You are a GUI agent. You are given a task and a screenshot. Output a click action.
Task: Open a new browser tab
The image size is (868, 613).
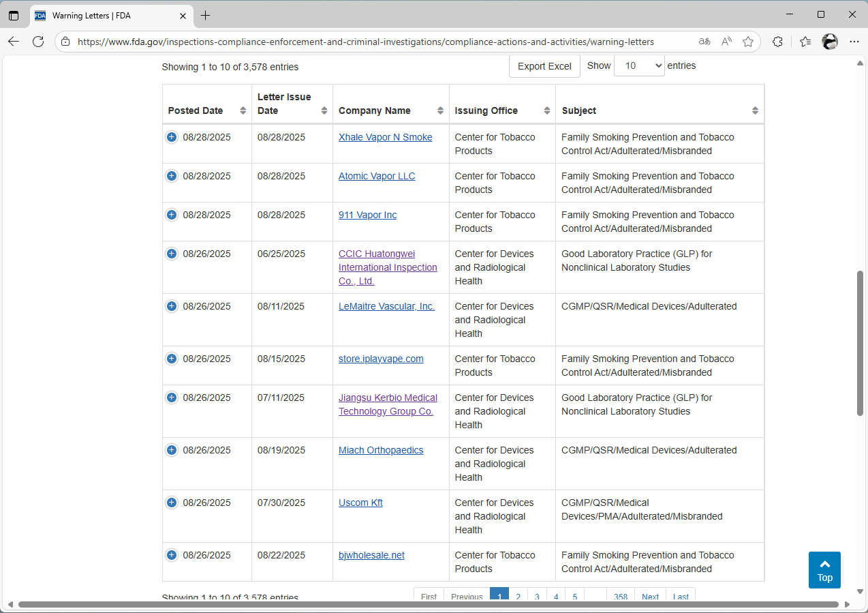click(x=206, y=15)
